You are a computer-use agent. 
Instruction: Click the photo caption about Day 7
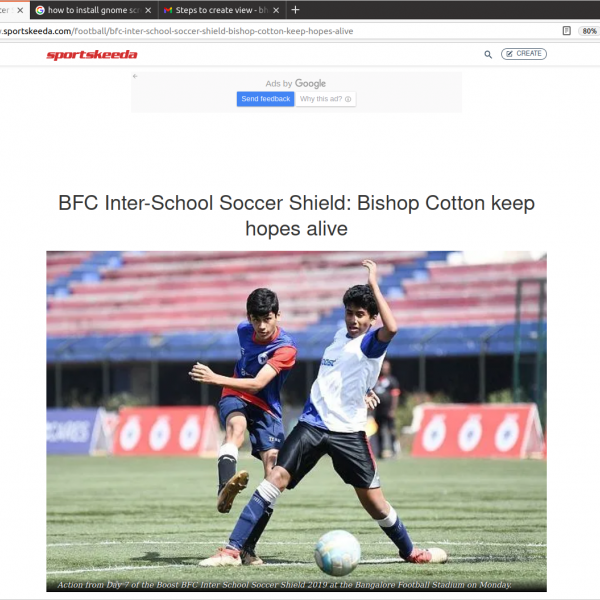tap(284, 585)
